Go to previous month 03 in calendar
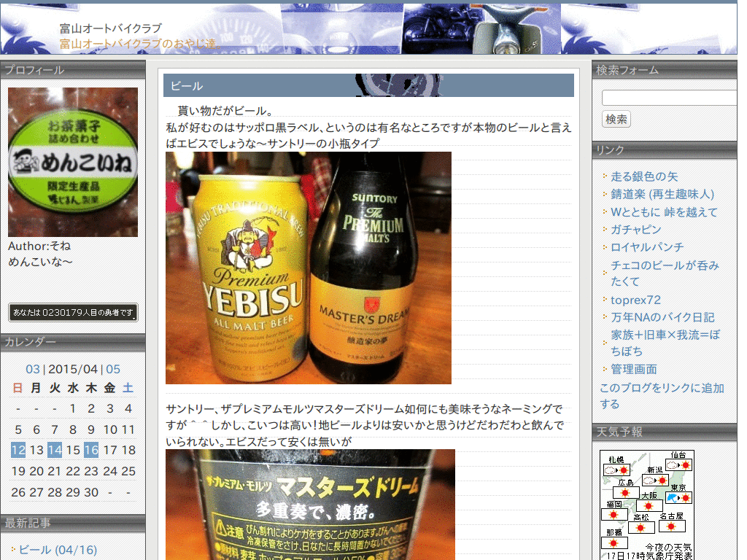 point(33,369)
